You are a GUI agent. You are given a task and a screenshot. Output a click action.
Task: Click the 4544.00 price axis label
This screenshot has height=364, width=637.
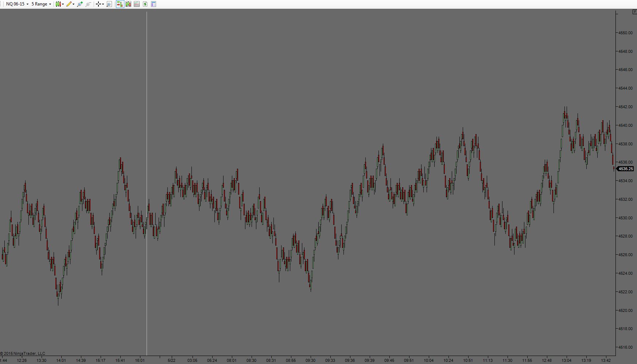pyautogui.click(x=625, y=88)
